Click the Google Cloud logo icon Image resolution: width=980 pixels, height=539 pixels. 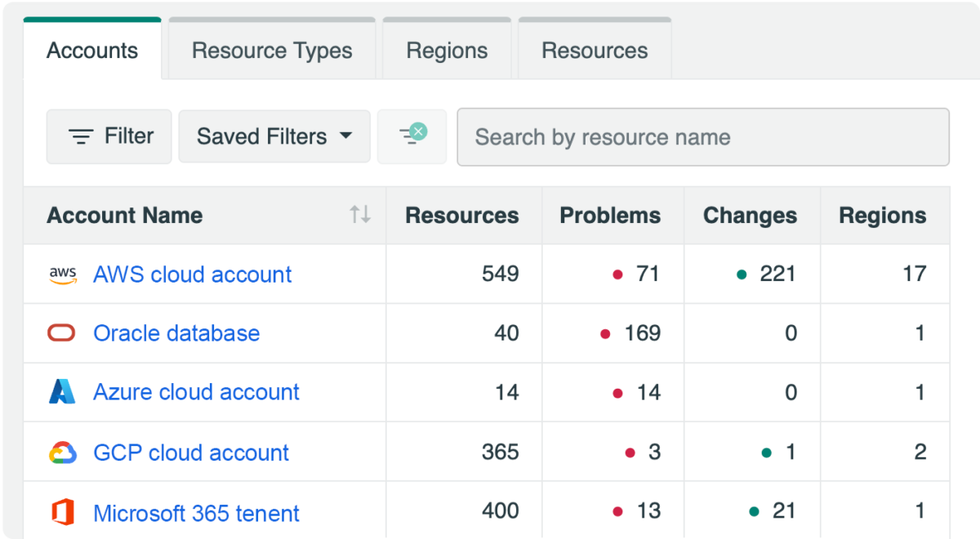tap(62, 452)
